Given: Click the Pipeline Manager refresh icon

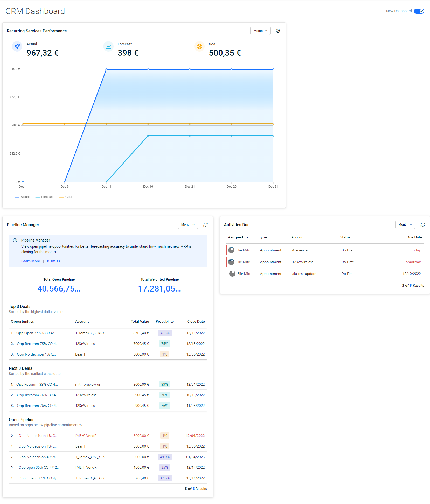Looking at the screenshot, I should pyautogui.click(x=205, y=225).
